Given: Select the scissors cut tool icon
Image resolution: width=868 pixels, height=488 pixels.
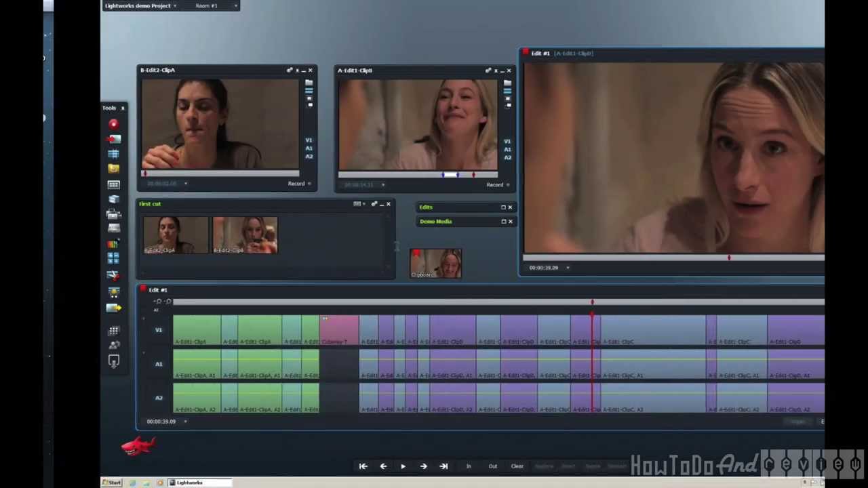Looking at the screenshot, I should 113,275.
